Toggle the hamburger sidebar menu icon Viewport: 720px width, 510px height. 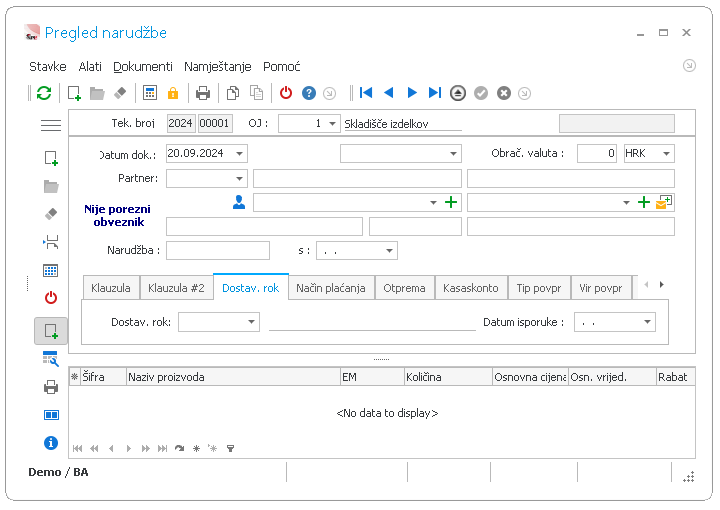[51, 125]
